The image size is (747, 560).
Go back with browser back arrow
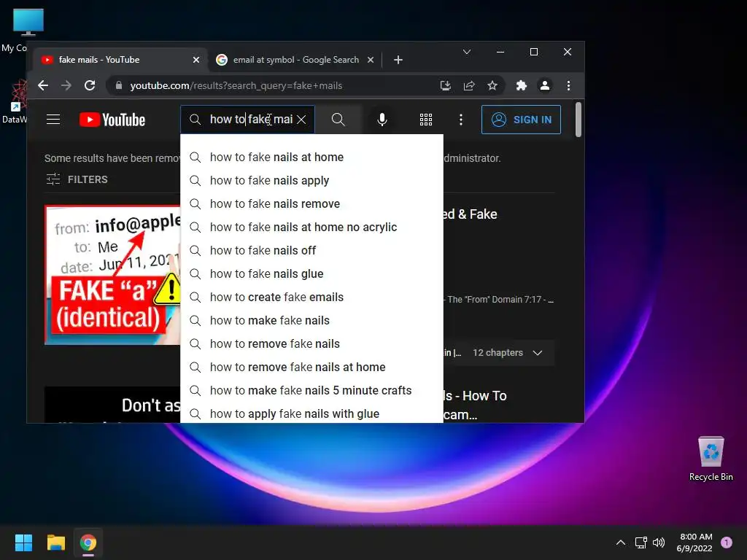click(43, 86)
